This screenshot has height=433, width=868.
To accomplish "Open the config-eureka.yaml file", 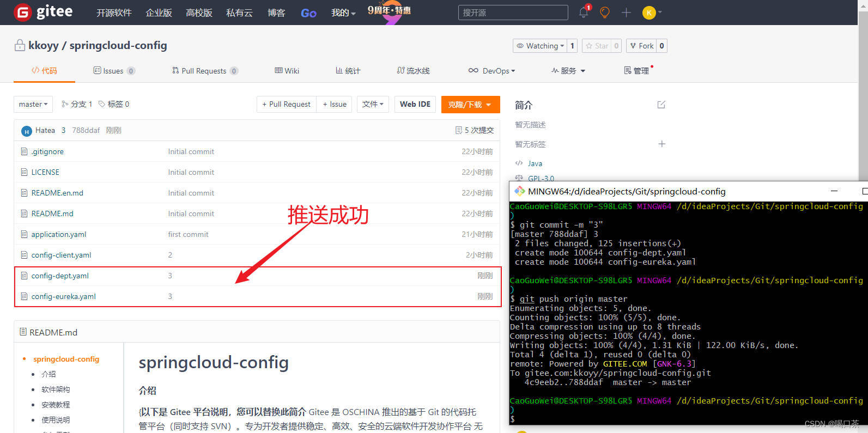I will click(63, 296).
